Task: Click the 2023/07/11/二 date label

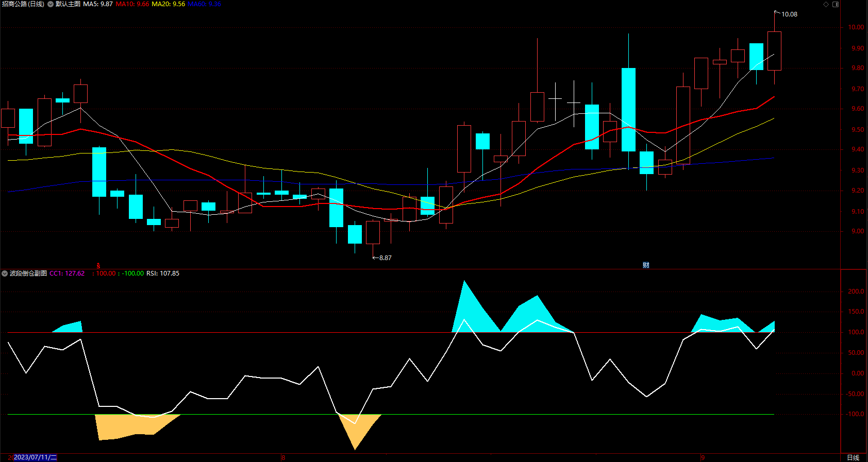Action: (x=35, y=457)
